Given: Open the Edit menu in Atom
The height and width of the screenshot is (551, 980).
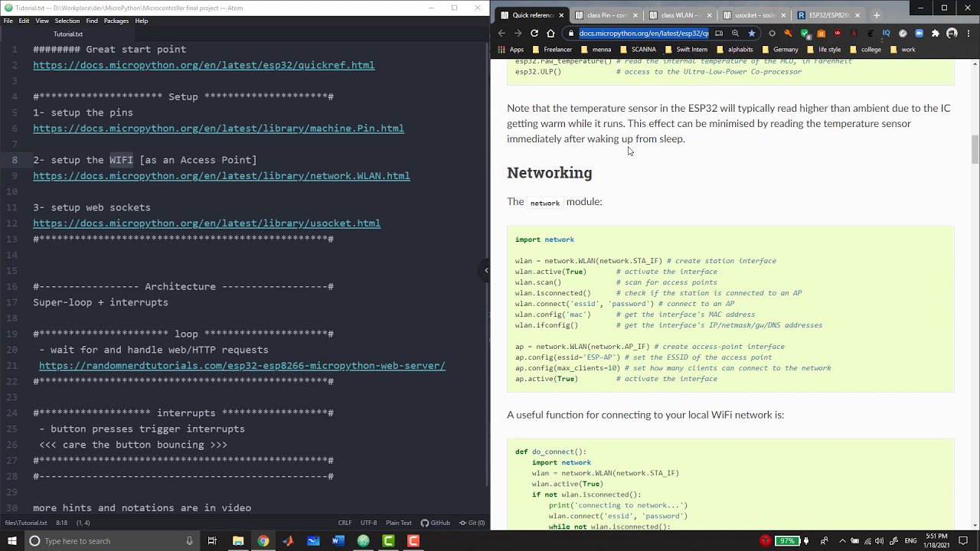Looking at the screenshot, I should pyautogui.click(x=24, y=21).
